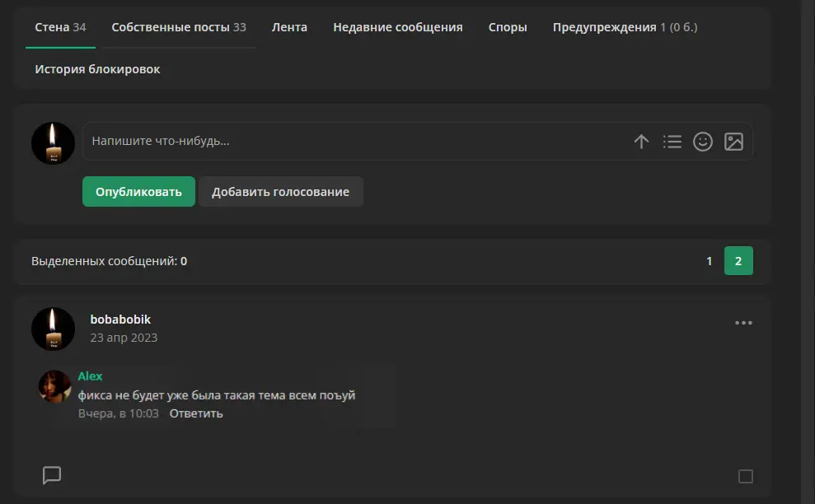The height and width of the screenshot is (504, 815).
Task: Click the insert image icon
Action: pyautogui.click(x=733, y=142)
